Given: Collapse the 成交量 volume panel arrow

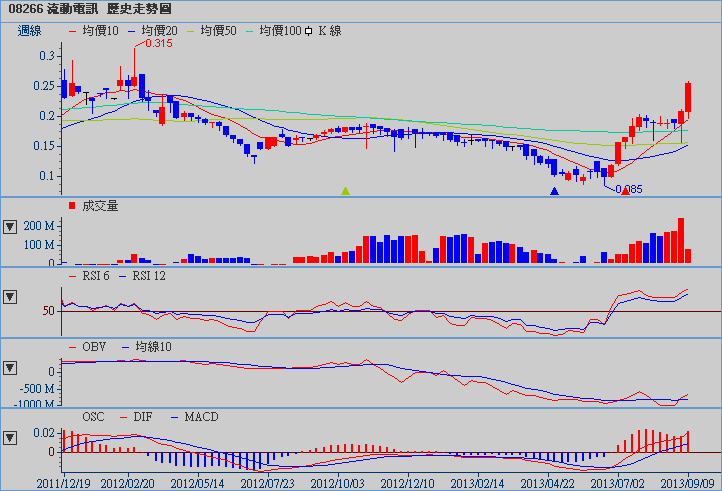Looking at the screenshot, I should (11, 226).
